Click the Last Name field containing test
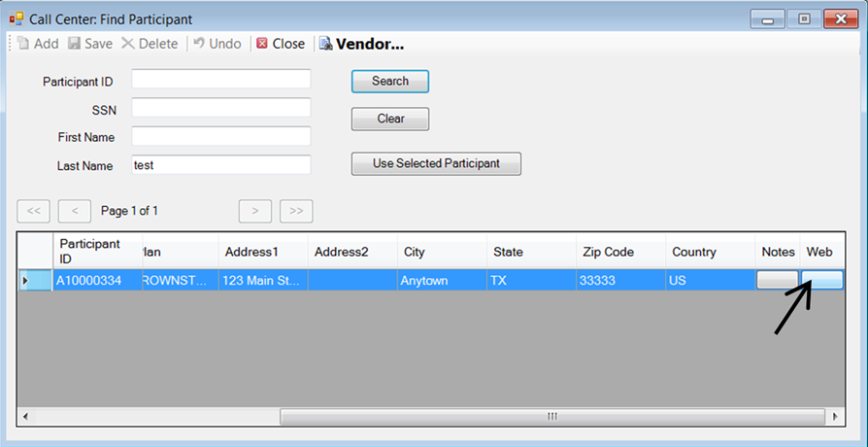The width and height of the screenshot is (868, 447). tap(220, 165)
